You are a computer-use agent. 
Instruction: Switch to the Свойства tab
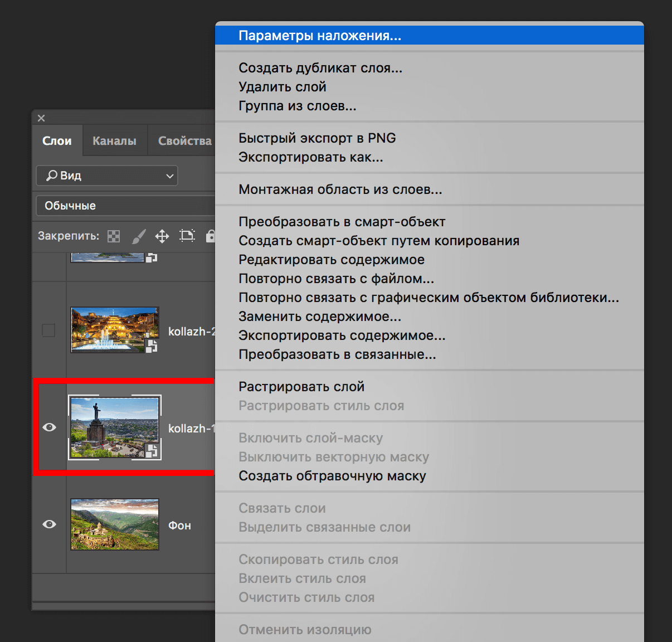[x=184, y=141]
